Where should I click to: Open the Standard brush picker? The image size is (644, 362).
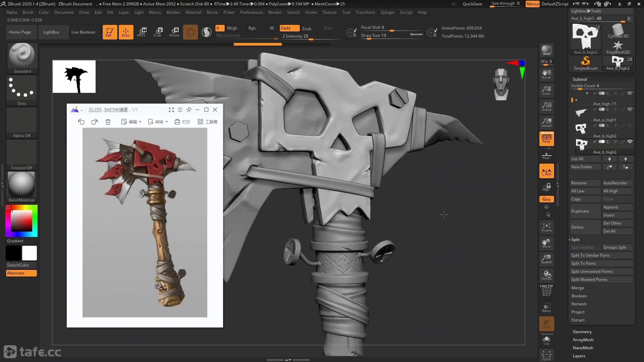click(x=22, y=58)
